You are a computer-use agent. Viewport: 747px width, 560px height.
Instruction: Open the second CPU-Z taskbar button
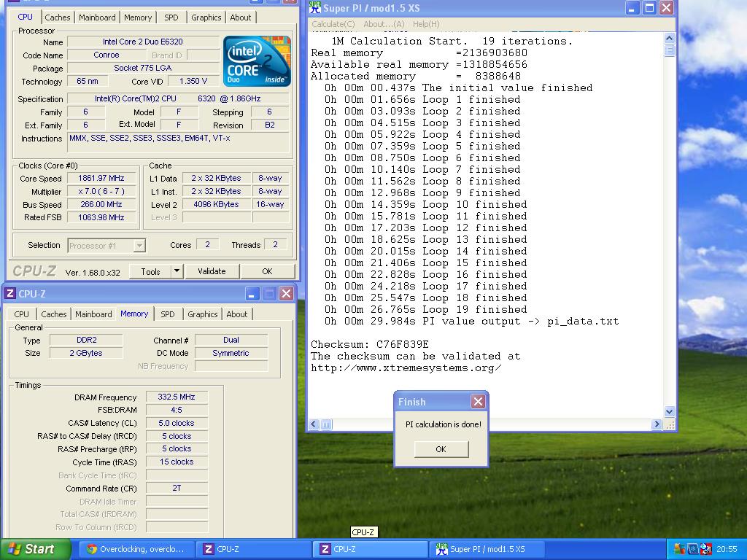(x=370, y=549)
